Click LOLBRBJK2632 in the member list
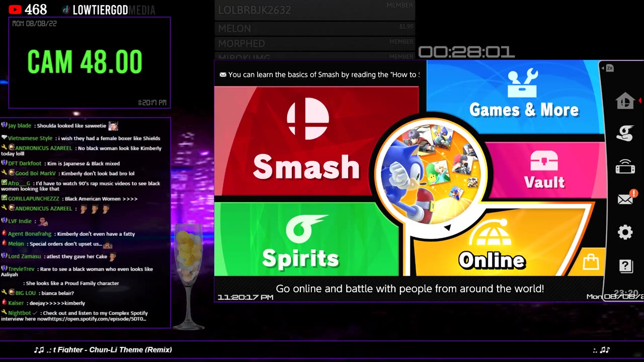Viewport: 644px width, 362px height. point(315,10)
